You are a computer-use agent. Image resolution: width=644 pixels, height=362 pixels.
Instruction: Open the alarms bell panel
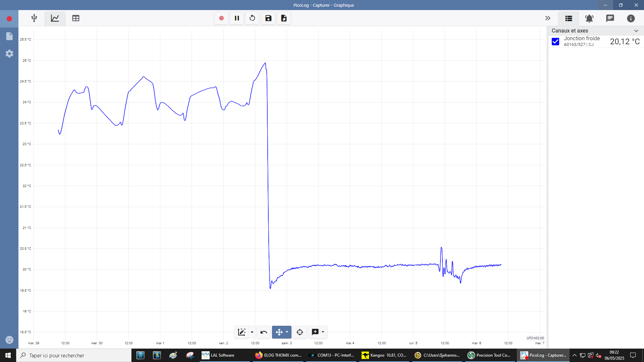(x=589, y=18)
